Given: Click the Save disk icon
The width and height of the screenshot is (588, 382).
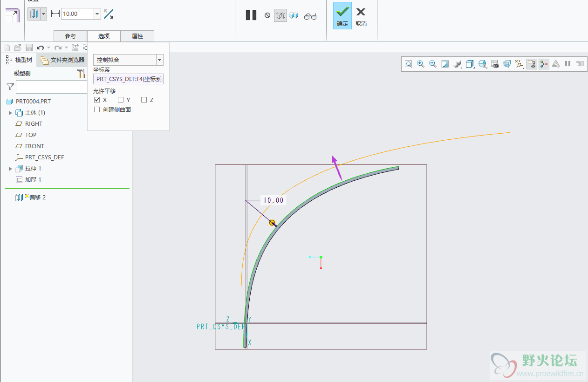Looking at the screenshot, I should 29,48.
